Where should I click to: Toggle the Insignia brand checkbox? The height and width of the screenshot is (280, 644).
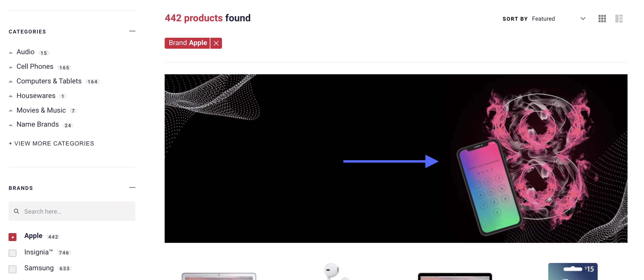(x=12, y=253)
